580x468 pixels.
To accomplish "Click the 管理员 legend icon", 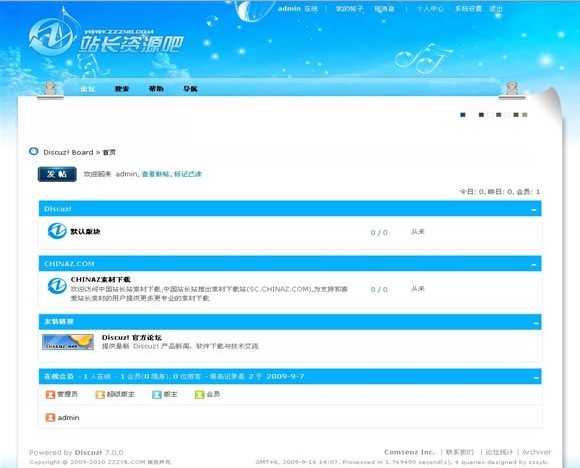I will click(50, 395).
